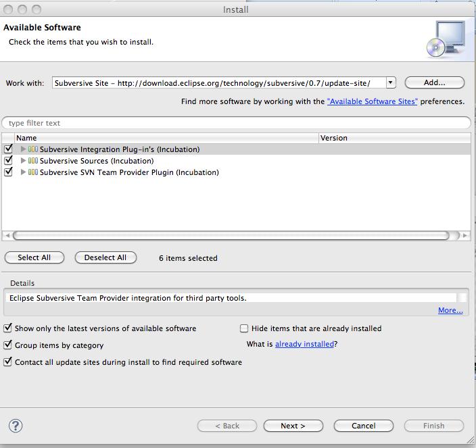Screen dimensions: 476x448
Task: Sort by the Name column header
Action: (x=166, y=138)
